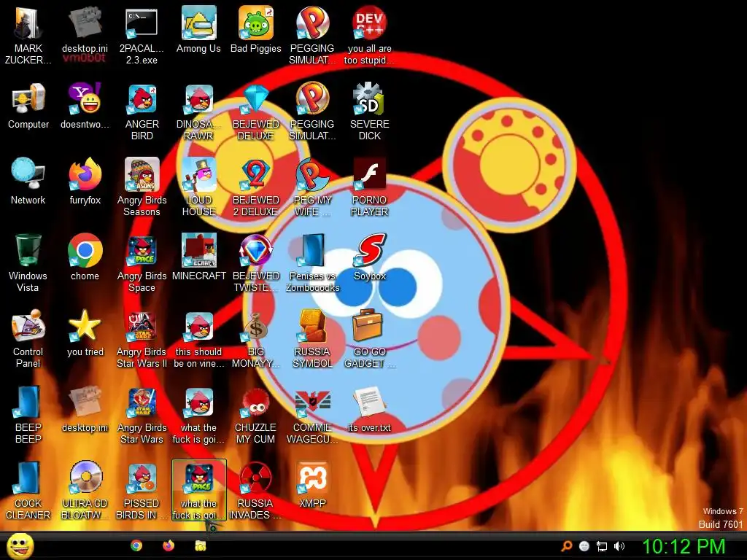
Task: Open the 'its over.txt' text file
Action: [370, 409]
